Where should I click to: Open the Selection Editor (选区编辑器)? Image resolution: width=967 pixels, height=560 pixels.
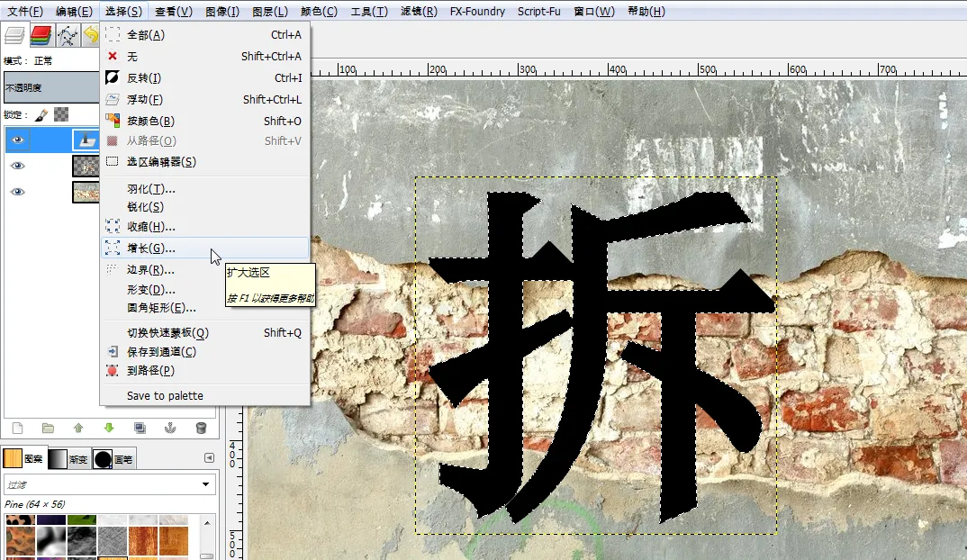coord(204,161)
